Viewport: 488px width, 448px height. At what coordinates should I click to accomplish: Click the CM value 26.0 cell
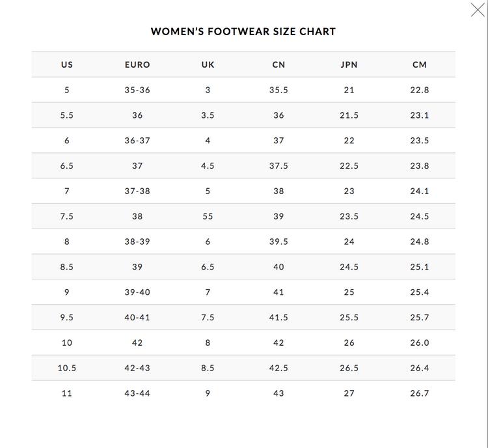coord(420,343)
